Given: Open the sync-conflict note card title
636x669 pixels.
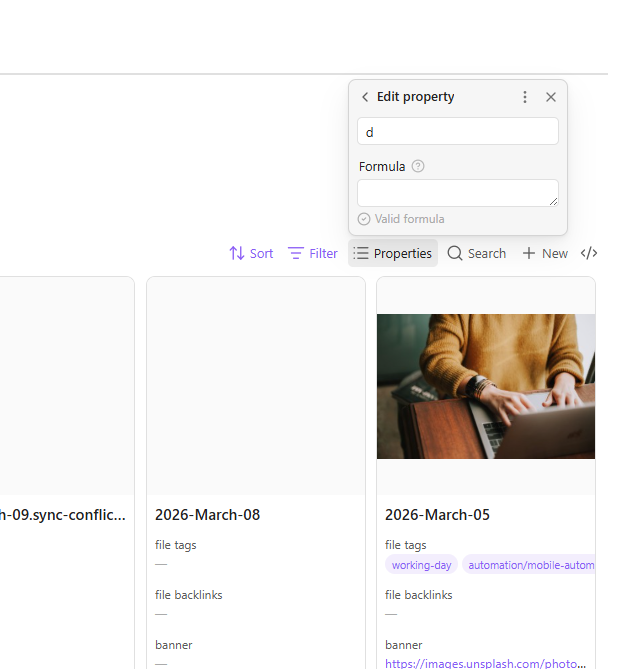Looking at the screenshot, I should 63,515.
